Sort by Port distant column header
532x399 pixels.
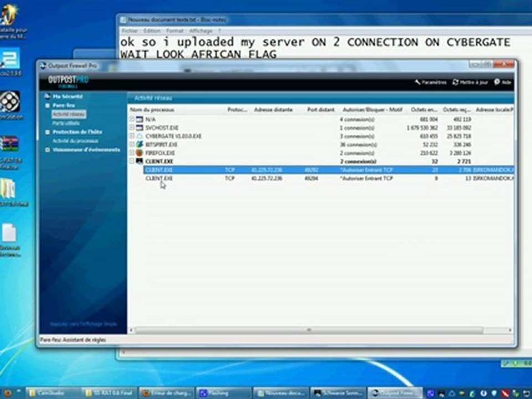321,110
